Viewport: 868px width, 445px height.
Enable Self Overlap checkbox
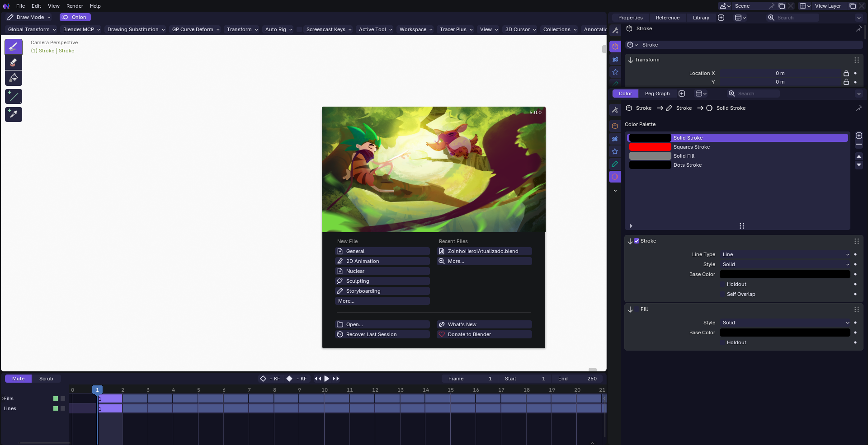click(722, 294)
